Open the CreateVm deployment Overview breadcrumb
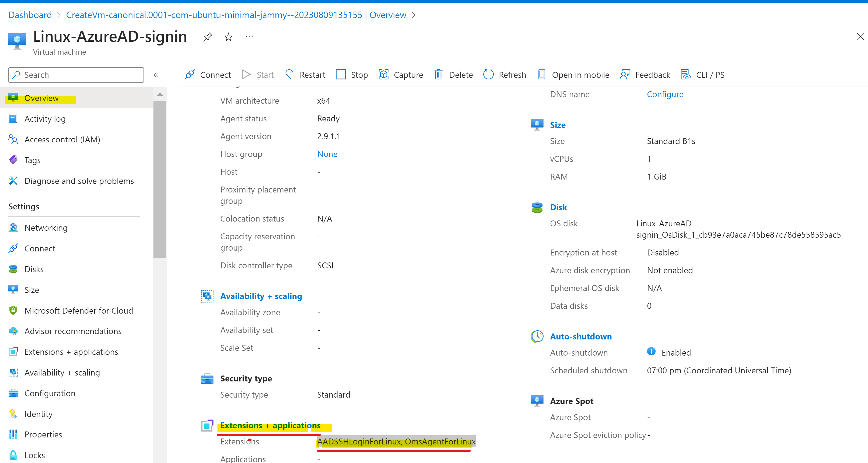The image size is (868, 463). (236, 15)
